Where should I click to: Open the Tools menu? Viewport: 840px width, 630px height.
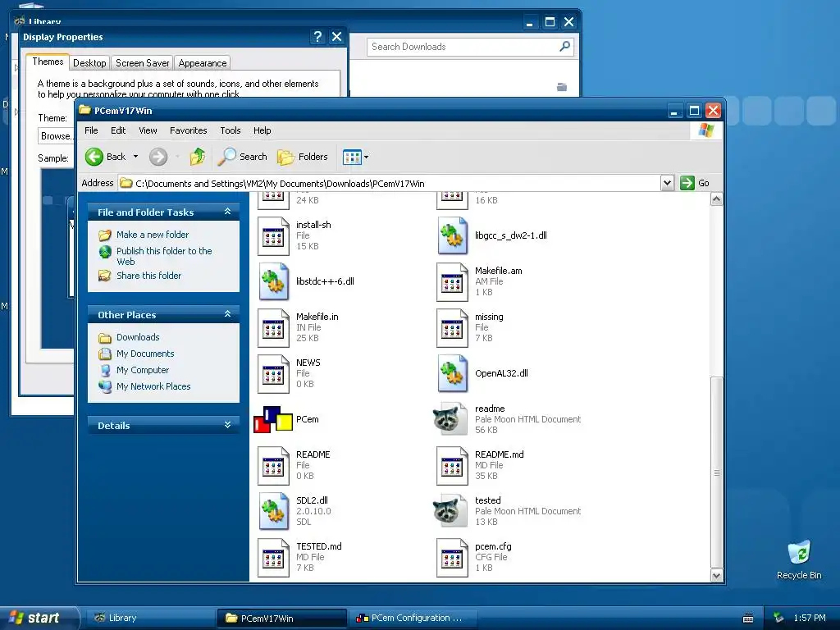click(231, 130)
